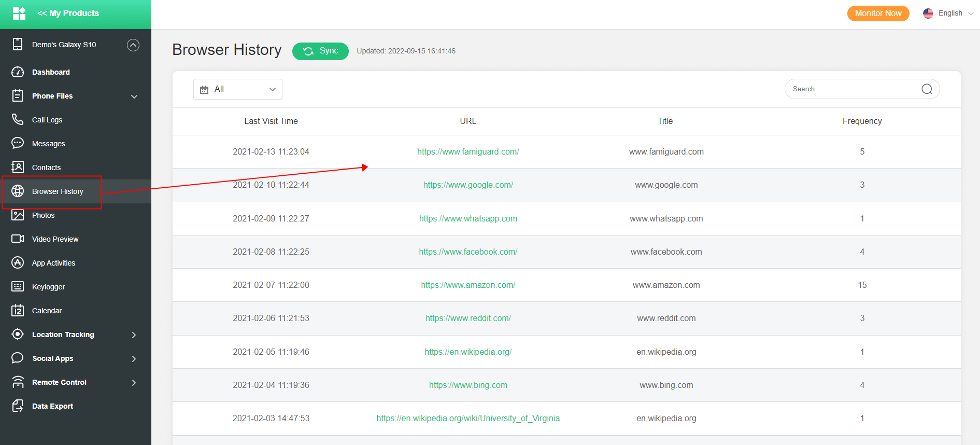Open the reddit.com URL link
This screenshot has width=980, height=445.
point(468,318)
